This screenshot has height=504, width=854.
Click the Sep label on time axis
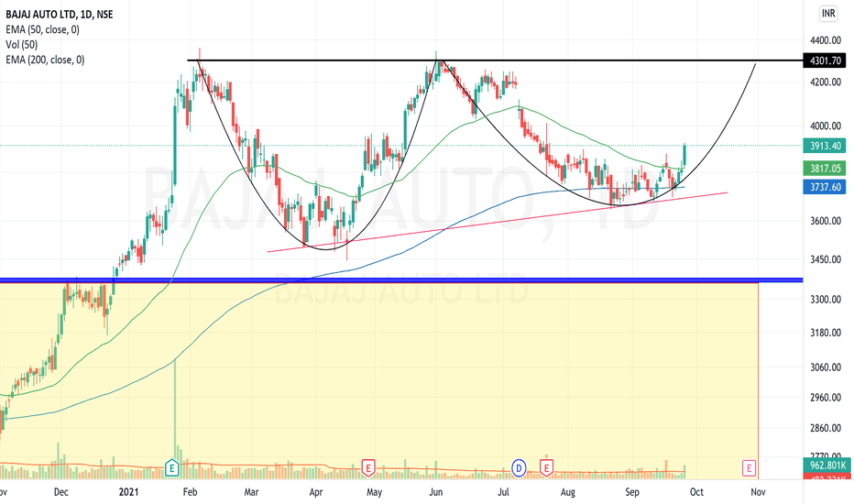631,492
